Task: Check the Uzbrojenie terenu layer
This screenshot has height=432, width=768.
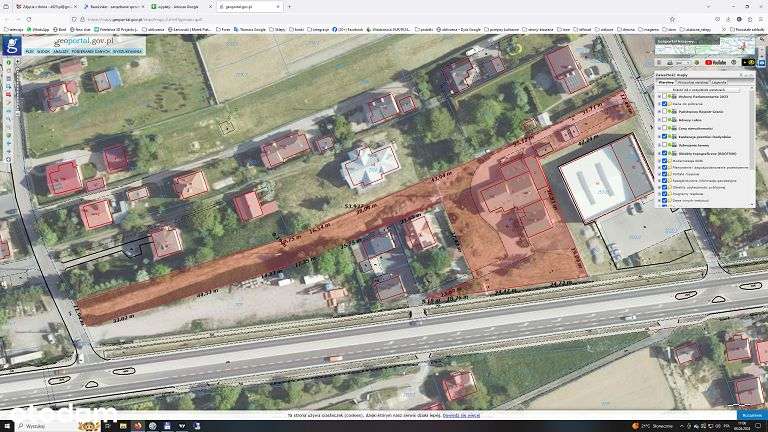Action: tap(664, 145)
